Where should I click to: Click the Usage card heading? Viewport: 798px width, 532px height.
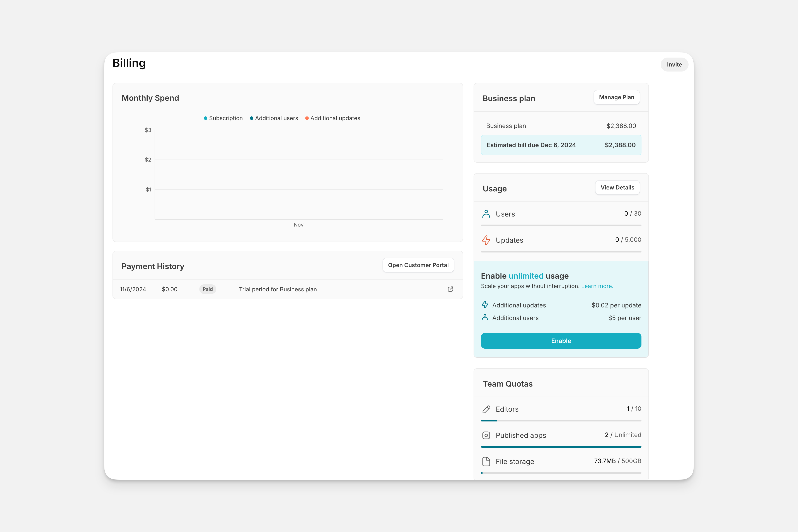pos(495,189)
